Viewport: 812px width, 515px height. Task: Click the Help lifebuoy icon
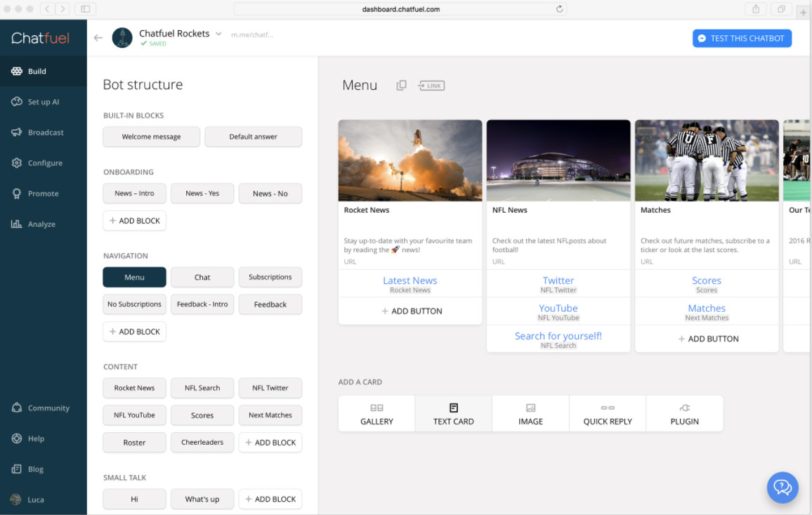coord(17,438)
